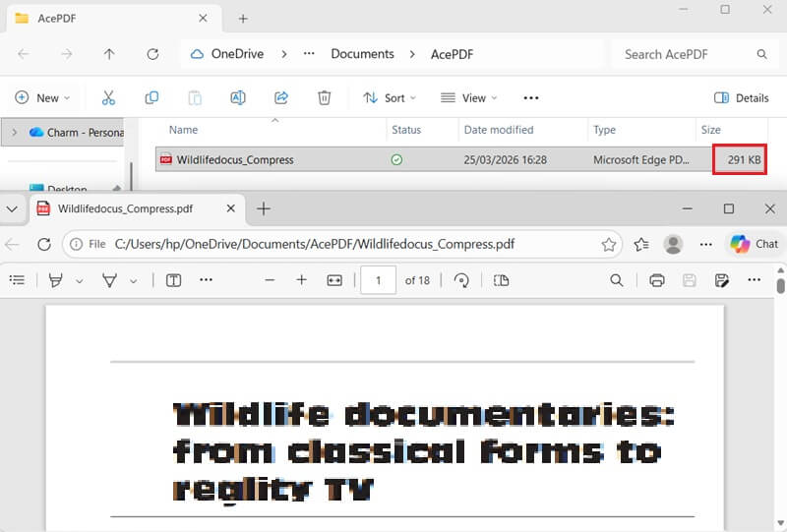Click the Copy icon in File Explorer toolbar
The image size is (787, 532).
pyautogui.click(x=151, y=98)
